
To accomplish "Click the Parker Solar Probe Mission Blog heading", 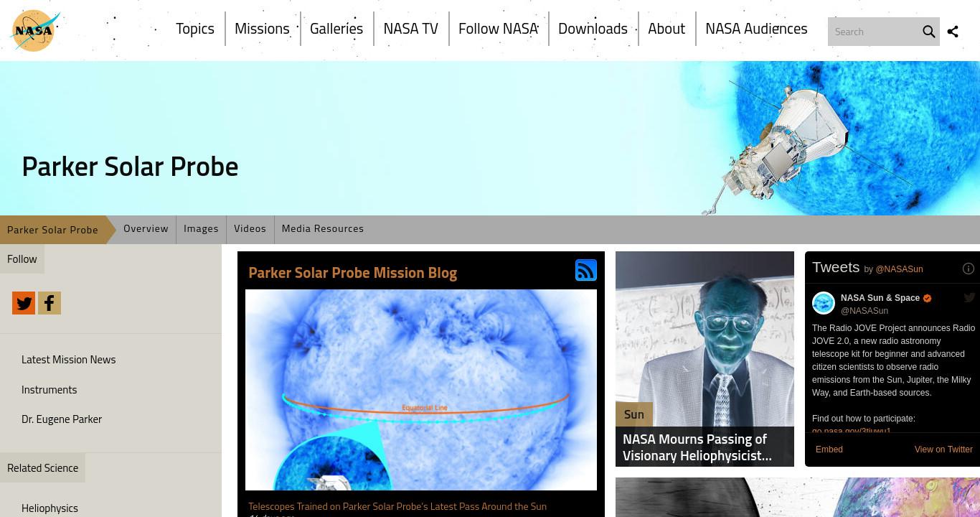I will [352, 273].
